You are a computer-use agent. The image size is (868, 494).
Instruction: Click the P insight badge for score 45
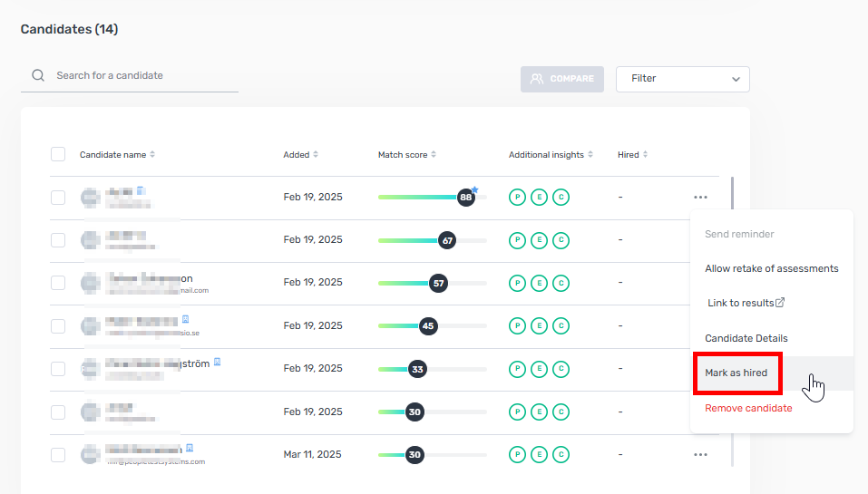(517, 325)
